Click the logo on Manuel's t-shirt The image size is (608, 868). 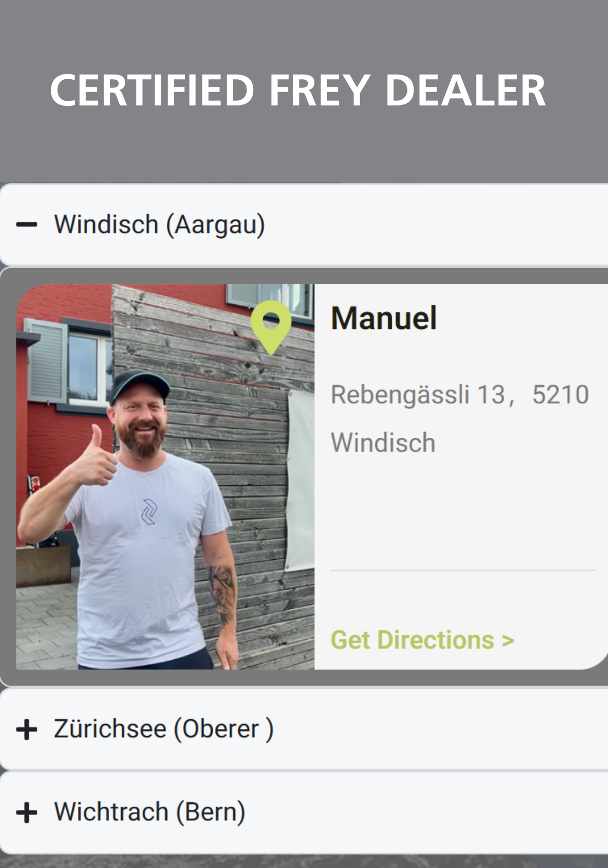click(x=149, y=512)
